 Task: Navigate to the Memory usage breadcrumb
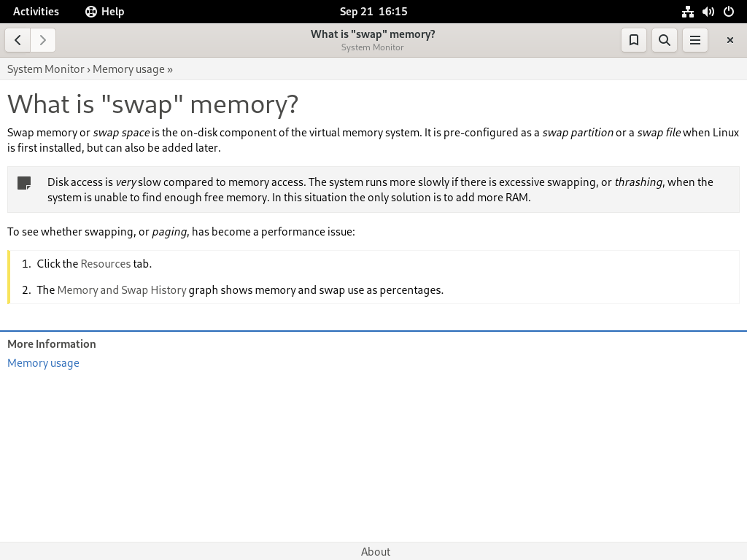click(x=128, y=69)
